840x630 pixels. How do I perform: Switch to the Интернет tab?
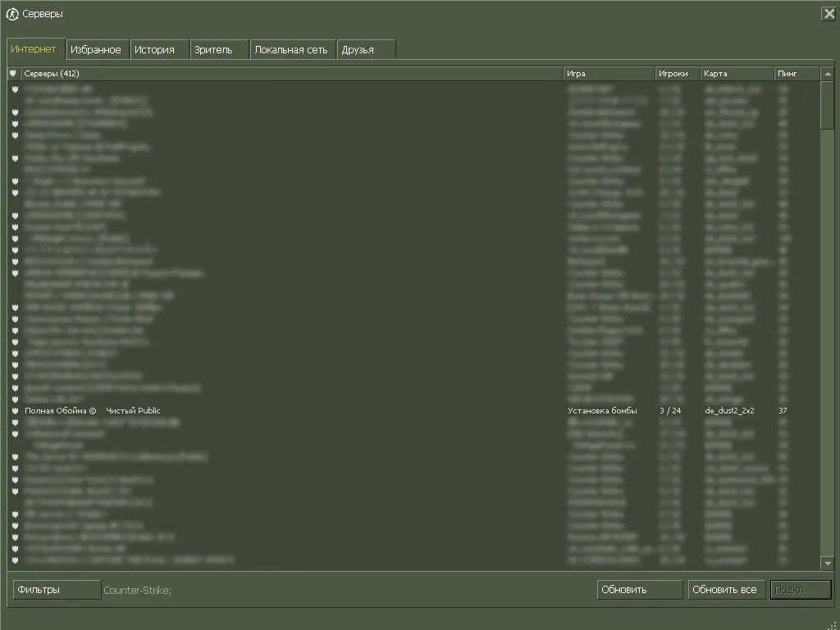(35, 48)
